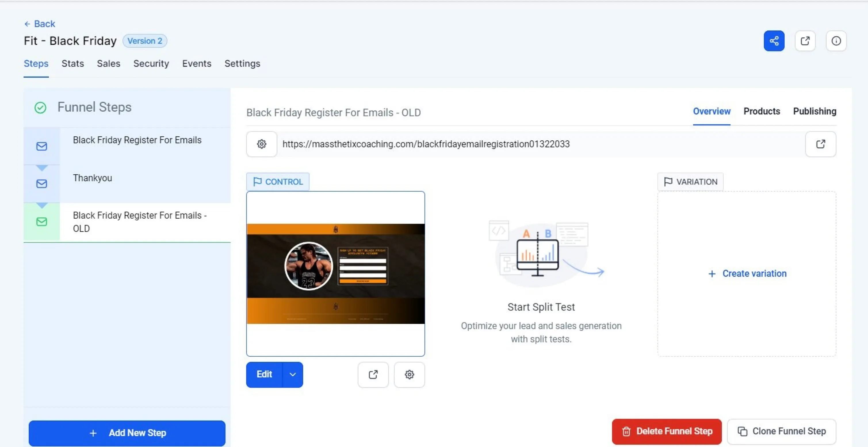868x447 pixels.
Task: Click the VARIATION flag label
Action: pyautogui.click(x=690, y=182)
